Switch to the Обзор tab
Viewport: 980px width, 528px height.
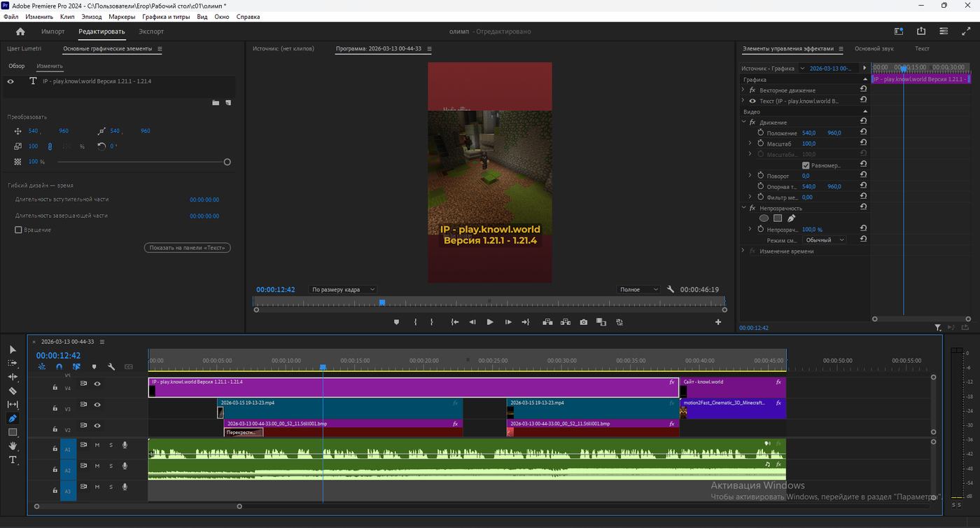(17, 66)
